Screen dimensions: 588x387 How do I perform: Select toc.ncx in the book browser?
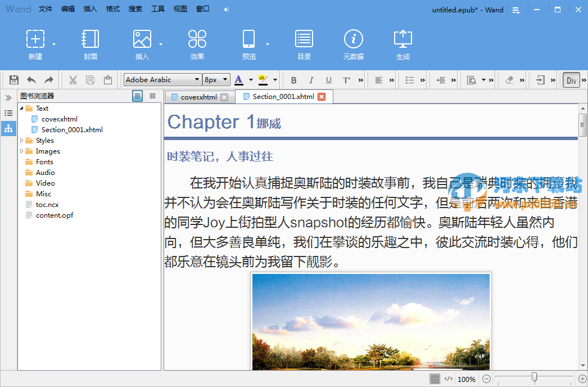(47, 204)
